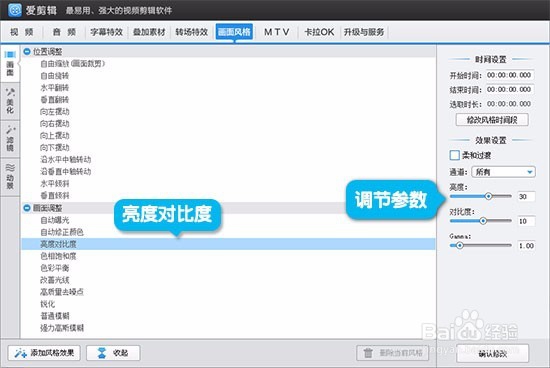Select 垂直倾斜 style

point(54,195)
